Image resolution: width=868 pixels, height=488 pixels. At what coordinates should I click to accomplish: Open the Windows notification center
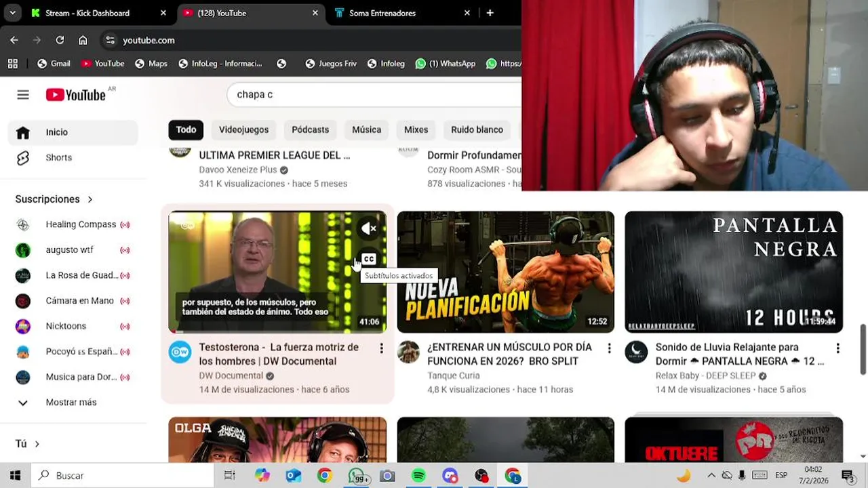pos(847,476)
